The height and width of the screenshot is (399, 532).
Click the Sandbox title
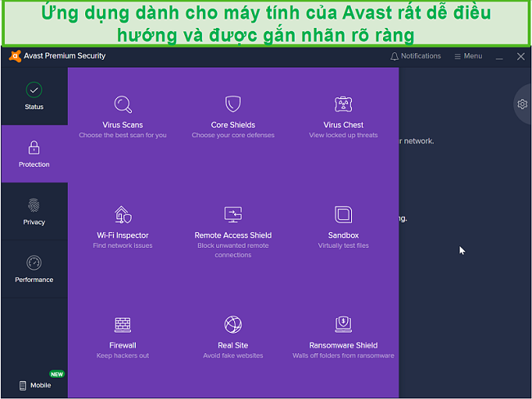[344, 235]
